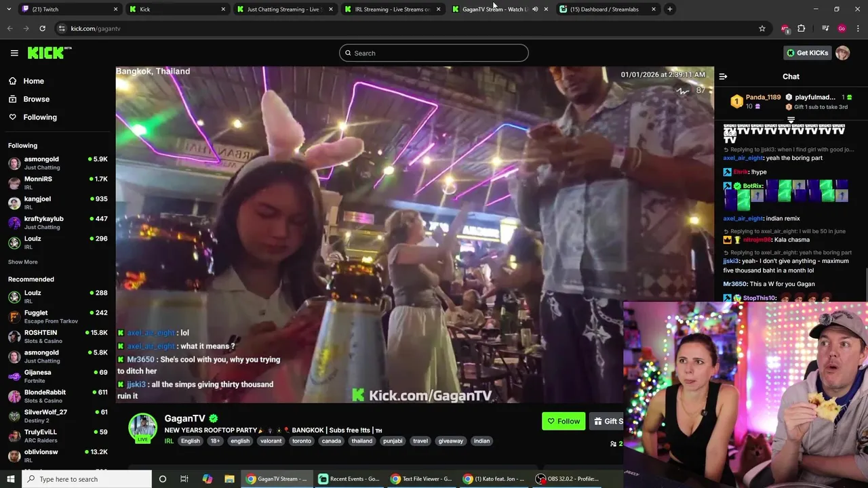Open the Windows Start menu
This screenshot has height=488, width=868.
[x=10, y=479]
